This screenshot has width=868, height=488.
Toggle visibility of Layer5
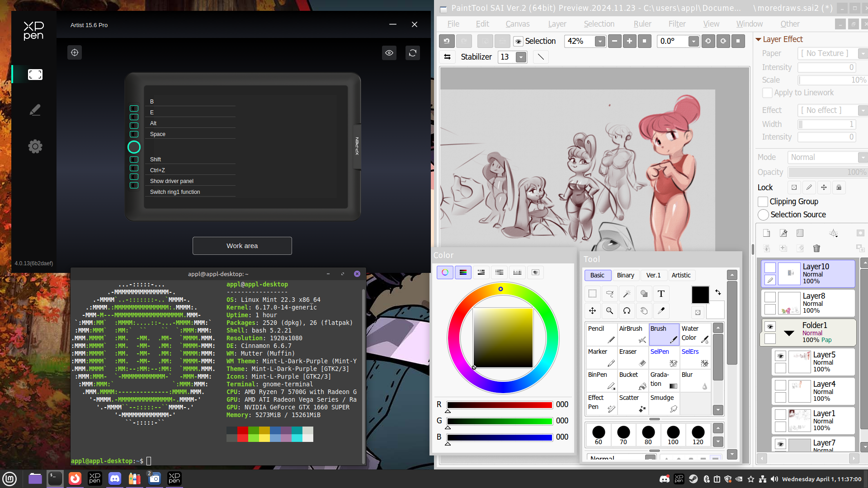[x=780, y=356]
